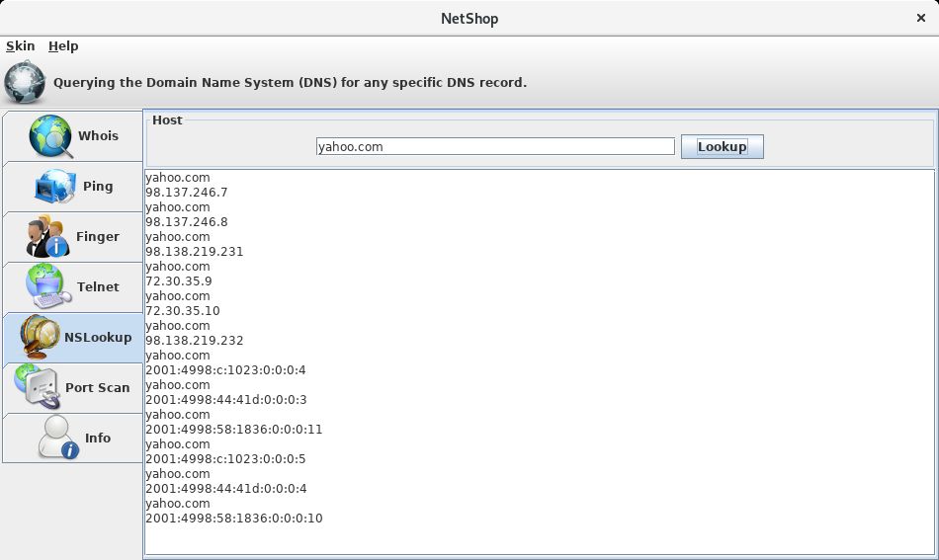This screenshot has width=939, height=560.
Task: Click the DNS querying description text
Action: pos(290,83)
